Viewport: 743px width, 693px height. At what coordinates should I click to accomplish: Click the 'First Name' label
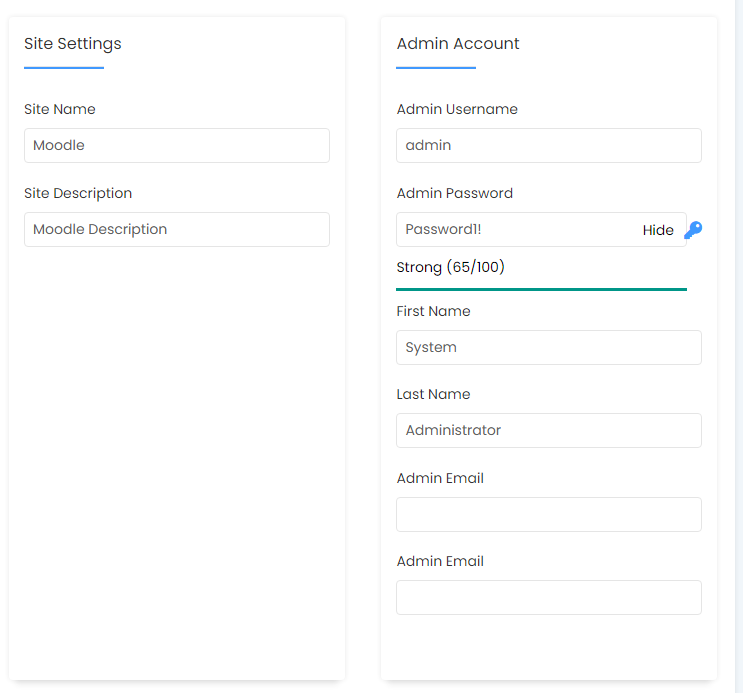(x=433, y=311)
